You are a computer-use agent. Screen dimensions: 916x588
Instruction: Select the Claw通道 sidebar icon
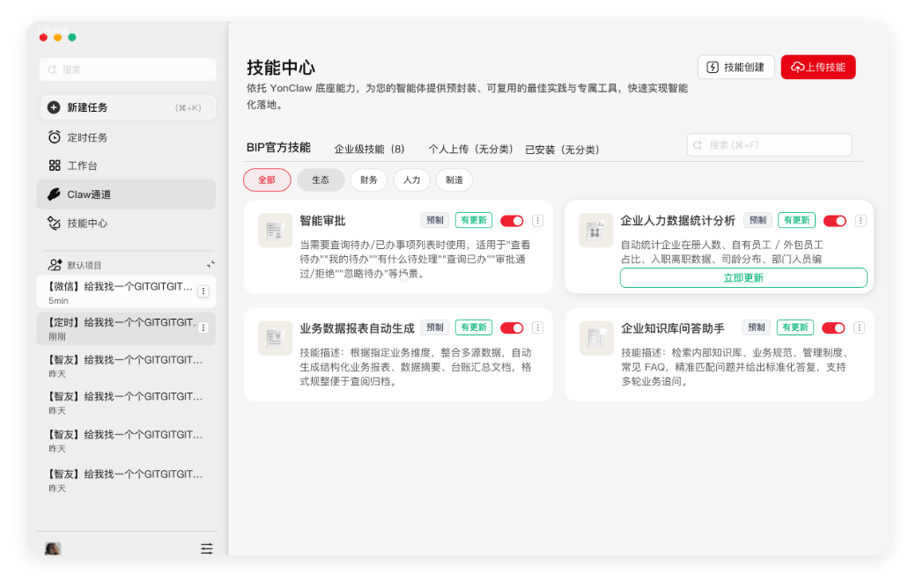point(55,195)
